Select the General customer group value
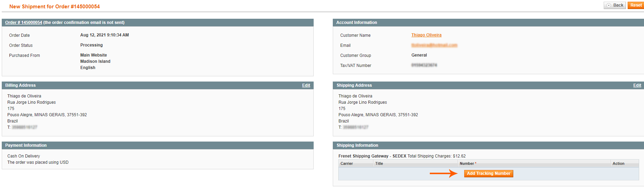 click(419, 55)
